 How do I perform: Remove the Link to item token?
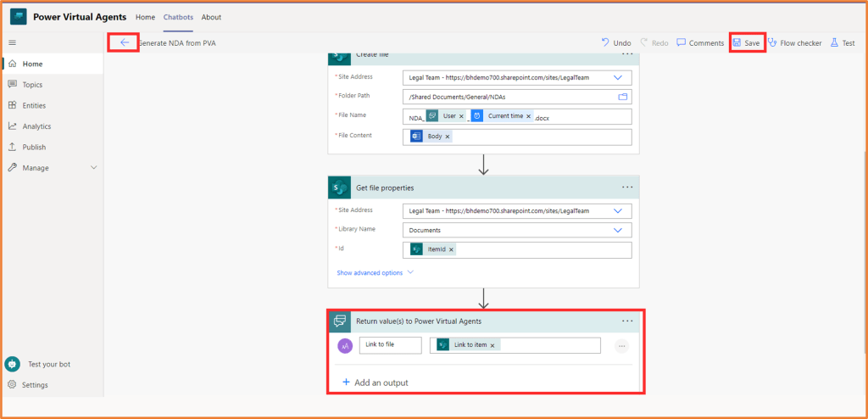494,345
